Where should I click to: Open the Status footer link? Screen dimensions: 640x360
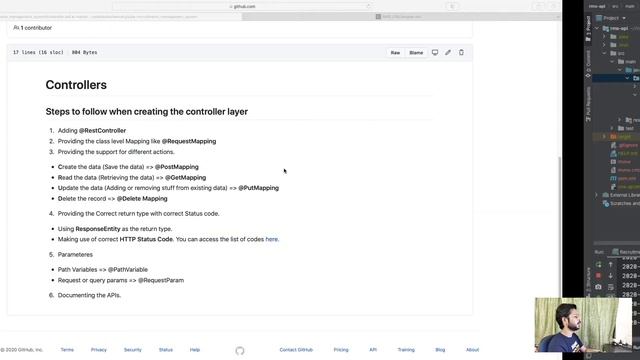pos(166,350)
